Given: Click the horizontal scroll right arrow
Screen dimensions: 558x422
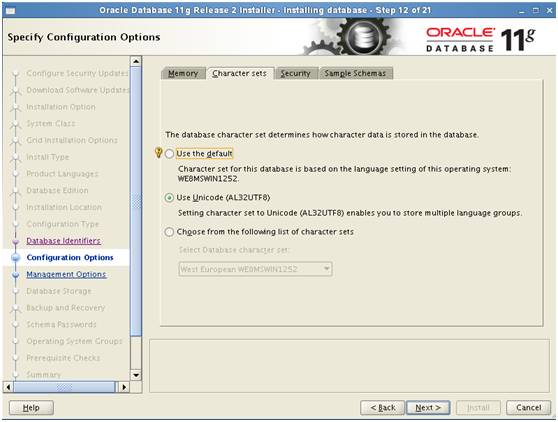Looking at the screenshot, I should click(123, 387).
